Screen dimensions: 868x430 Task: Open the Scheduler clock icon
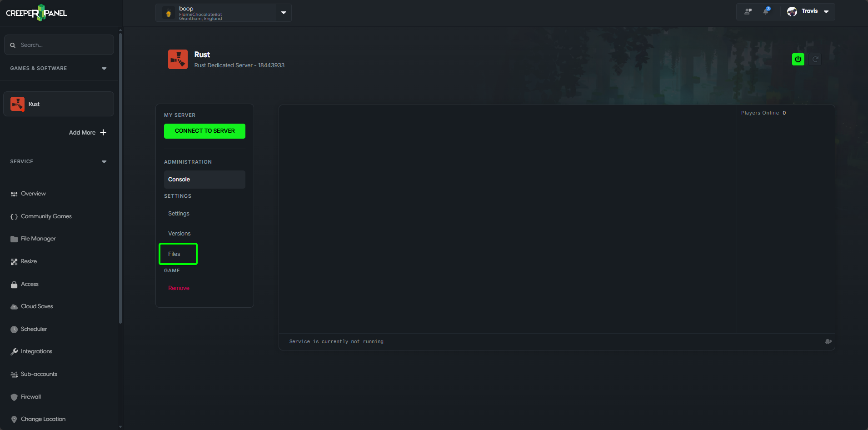[15, 329]
